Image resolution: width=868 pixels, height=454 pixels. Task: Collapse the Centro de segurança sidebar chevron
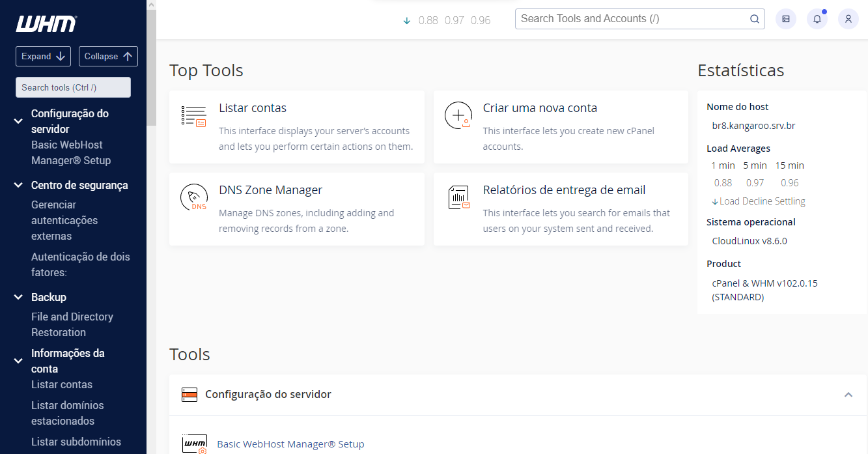click(18, 186)
